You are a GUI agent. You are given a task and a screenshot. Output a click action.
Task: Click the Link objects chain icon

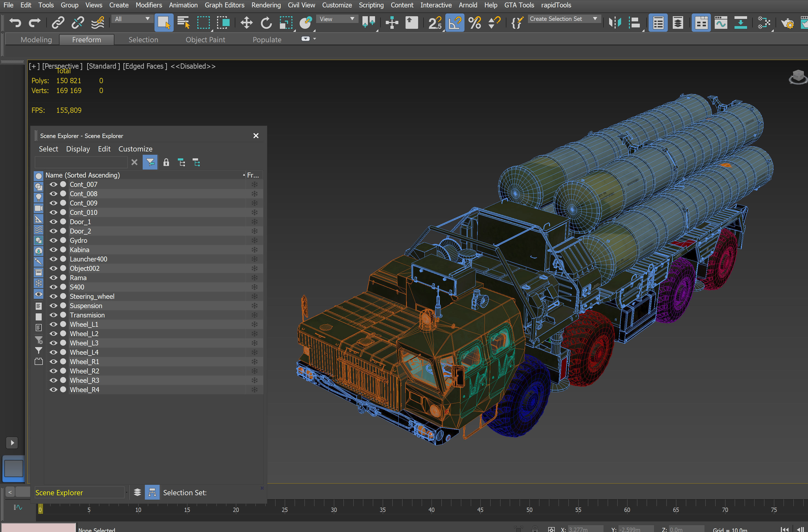click(58, 23)
